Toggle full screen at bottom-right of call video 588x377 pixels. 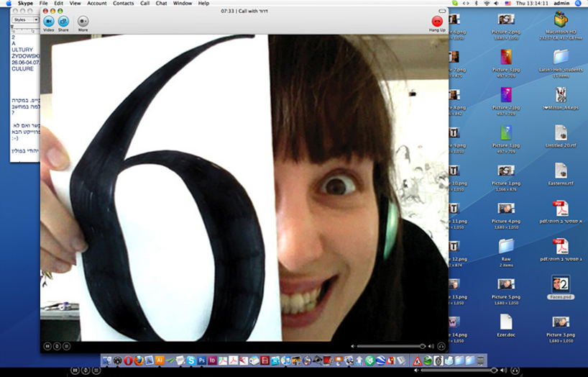pyautogui.click(x=441, y=346)
